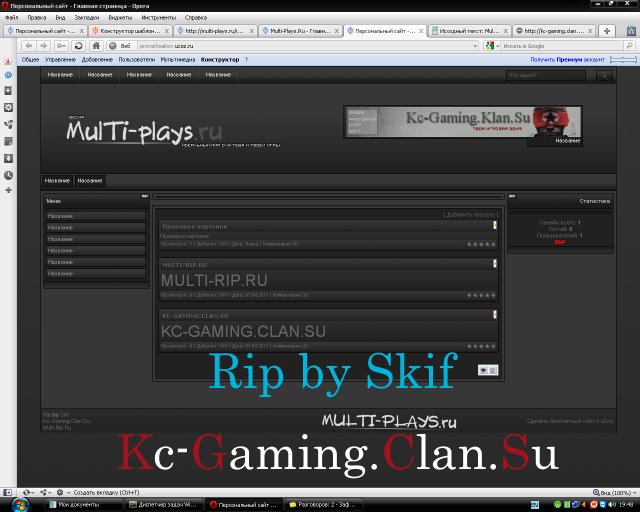Image resolution: width=640 pixels, height=512 pixels.
Task: Click the red Skif user link in statistics
Action: [560, 242]
